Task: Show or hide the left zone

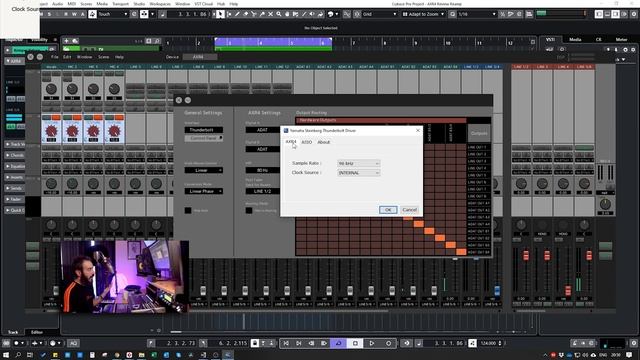Action: click(x=599, y=14)
